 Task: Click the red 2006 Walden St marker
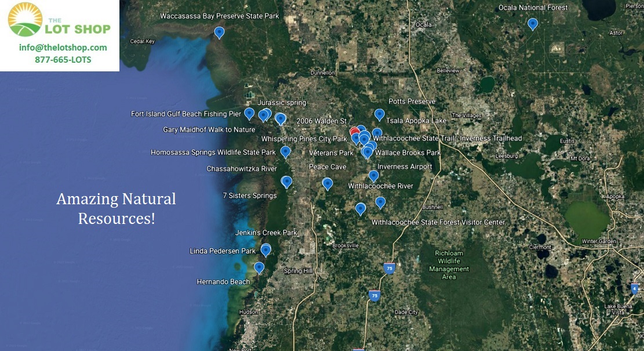(355, 133)
